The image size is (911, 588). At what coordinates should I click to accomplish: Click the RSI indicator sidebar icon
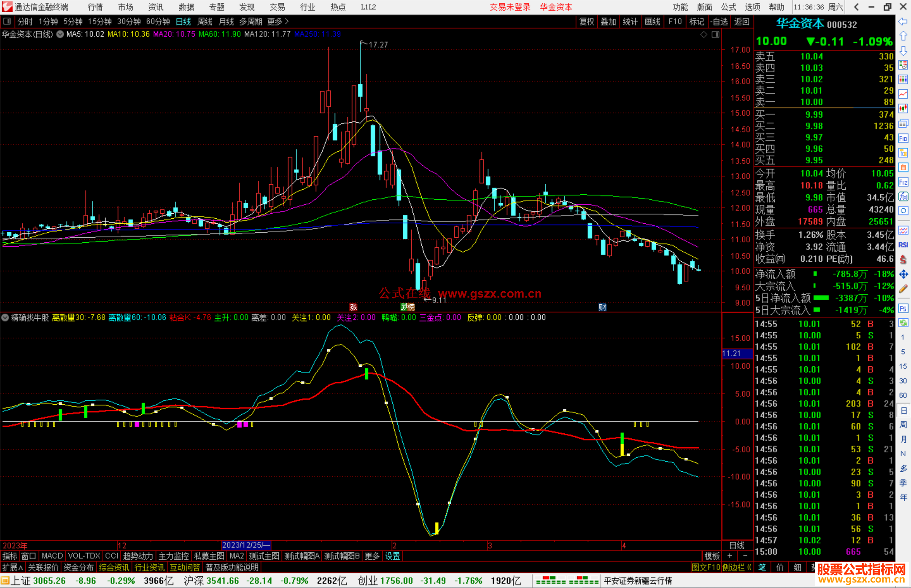pos(903,245)
